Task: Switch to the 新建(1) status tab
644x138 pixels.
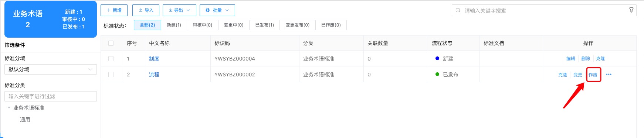Action: click(x=174, y=25)
